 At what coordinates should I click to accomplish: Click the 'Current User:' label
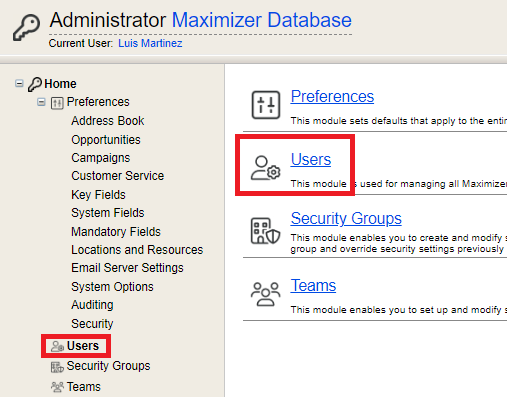point(81,43)
